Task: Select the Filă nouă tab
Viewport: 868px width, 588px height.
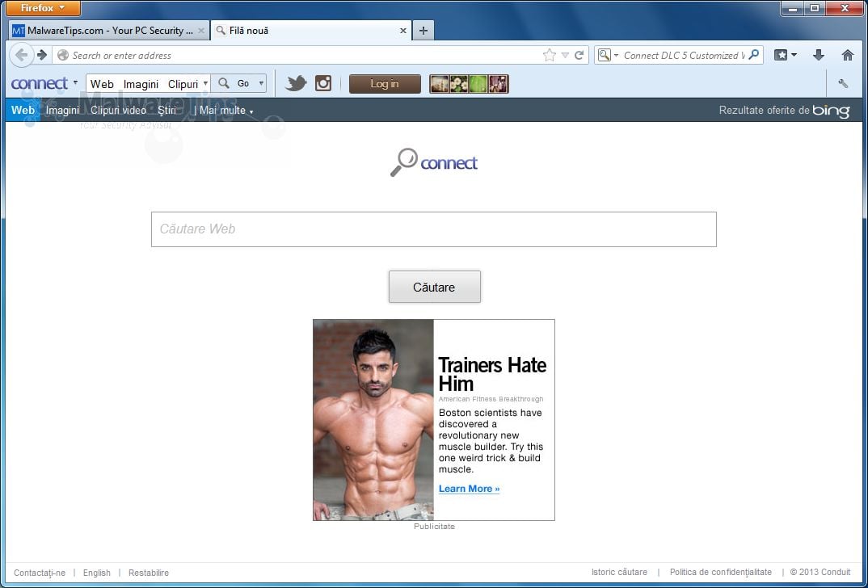Action: point(310,31)
